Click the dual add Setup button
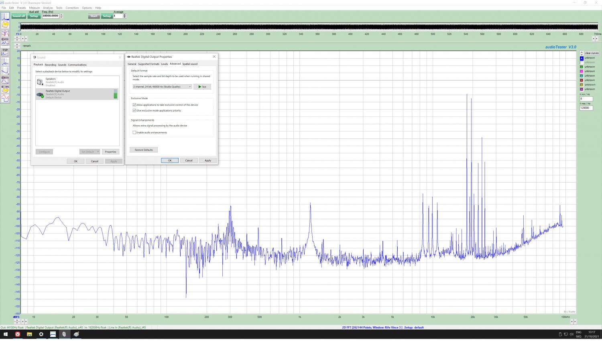The image size is (602, 364). 34,16
